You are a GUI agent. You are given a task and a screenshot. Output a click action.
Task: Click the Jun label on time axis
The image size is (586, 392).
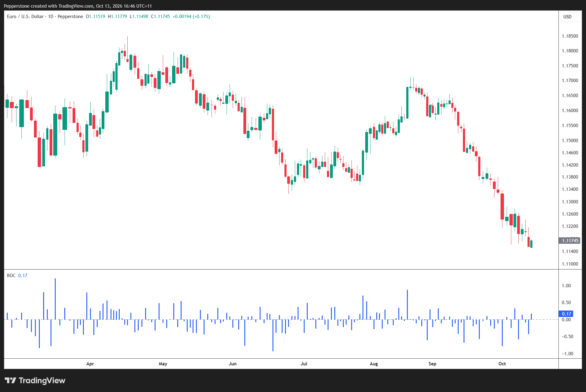233,364
